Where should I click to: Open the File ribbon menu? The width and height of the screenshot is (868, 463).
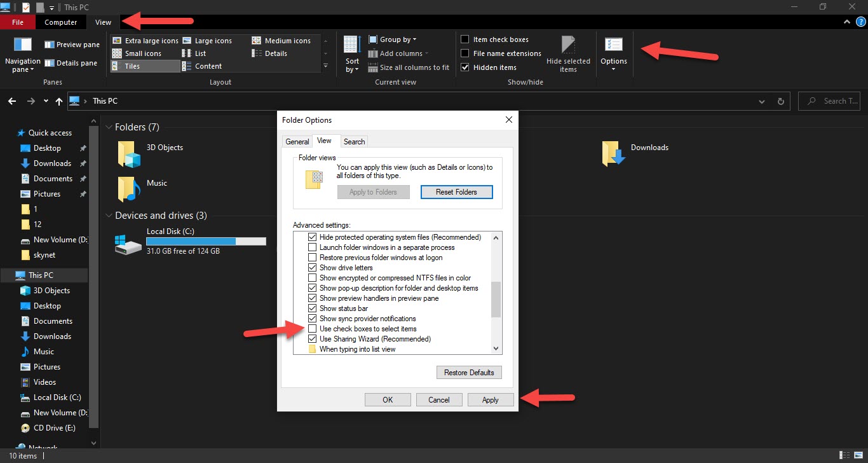tap(18, 22)
